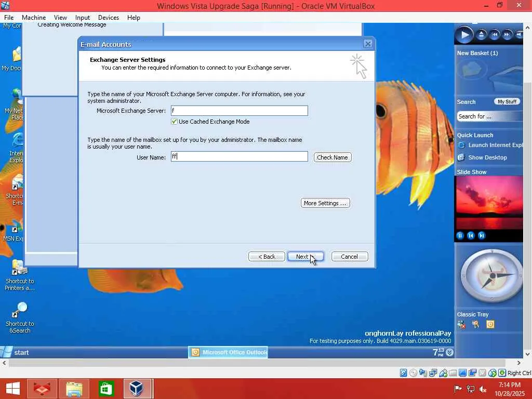Image resolution: width=532 pixels, height=399 pixels.
Task: Click the red app icon on host taskbar
Action: coord(42,389)
